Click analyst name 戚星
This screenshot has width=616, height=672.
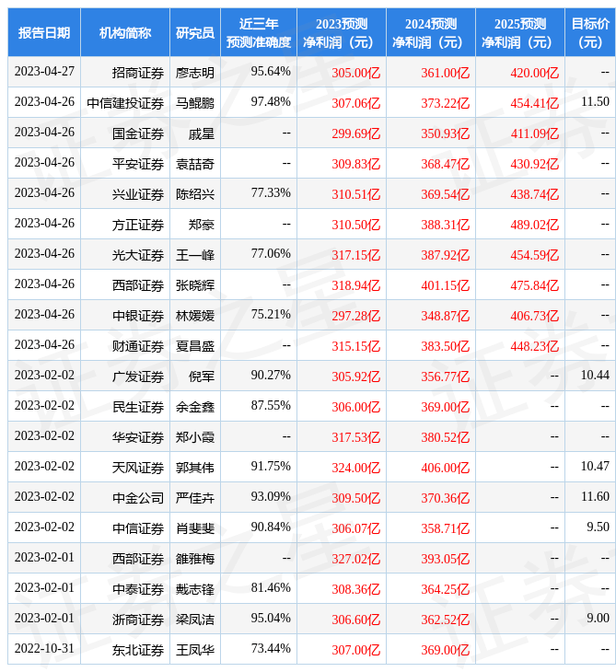tap(202, 133)
